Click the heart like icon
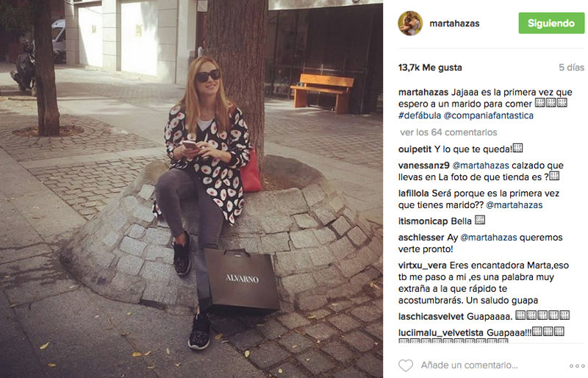Screen dimensions: 588x378 coord(406,365)
